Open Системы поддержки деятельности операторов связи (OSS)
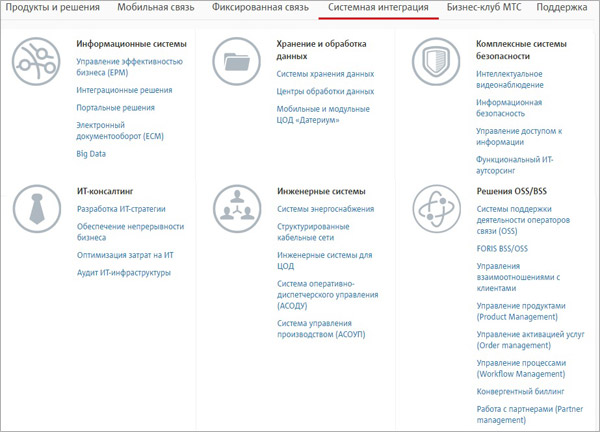Image resolution: width=600 pixels, height=432 pixels. pos(523,220)
